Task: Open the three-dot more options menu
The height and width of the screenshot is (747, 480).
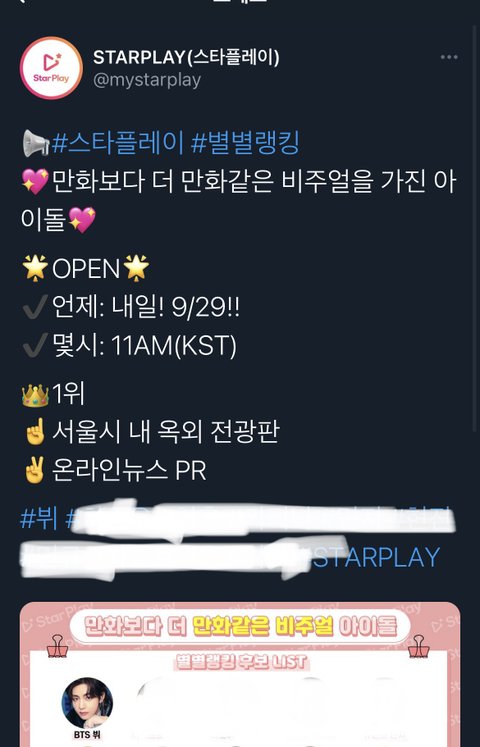Action: (x=449, y=57)
